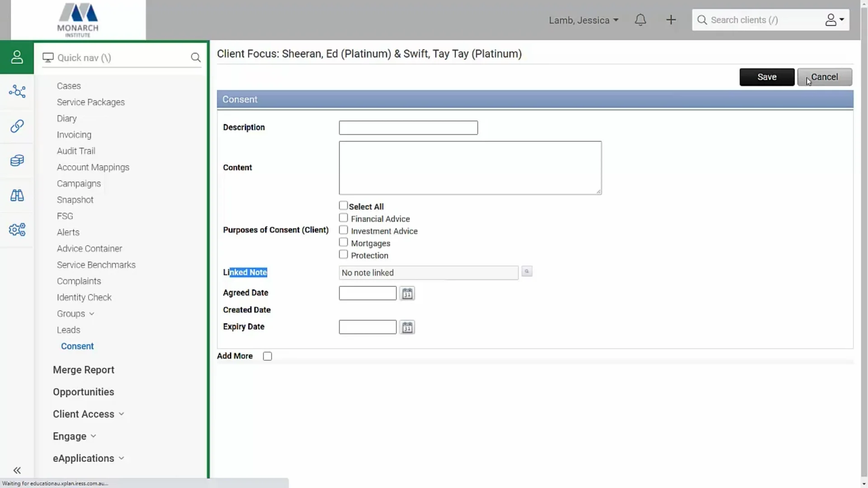
Task: Open the chain link sidebar icon
Action: tap(17, 126)
